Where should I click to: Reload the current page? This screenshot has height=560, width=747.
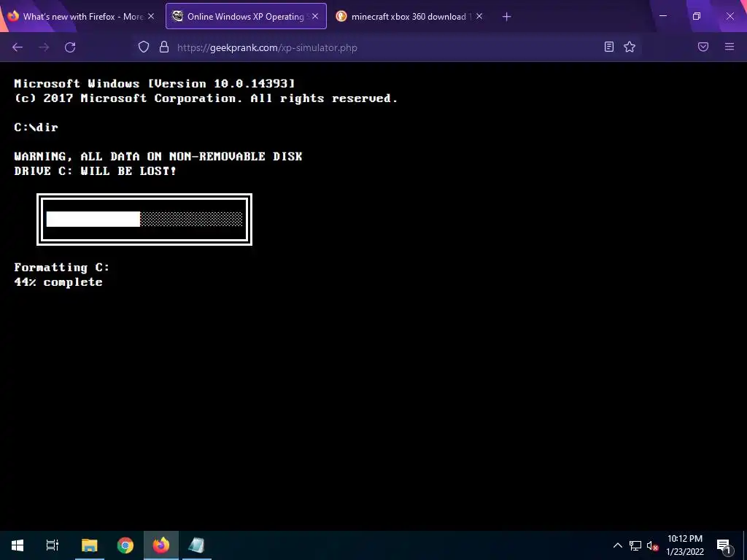(x=70, y=47)
